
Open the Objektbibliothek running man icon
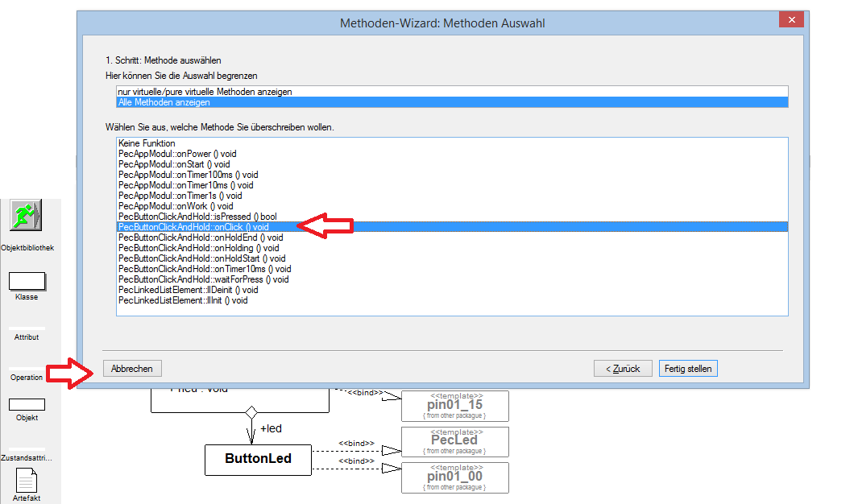pos(27,217)
